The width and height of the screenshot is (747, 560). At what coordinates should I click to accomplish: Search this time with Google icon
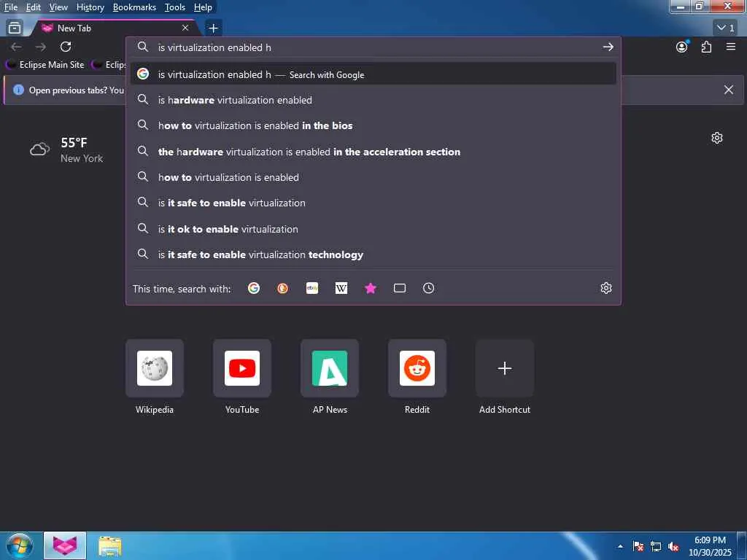coord(254,288)
